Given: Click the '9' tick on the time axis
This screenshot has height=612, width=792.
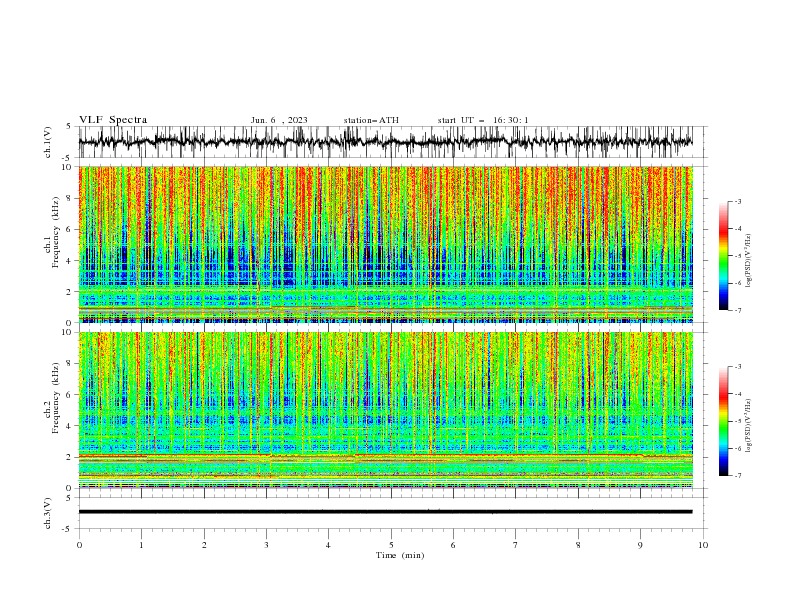Looking at the screenshot, I should pos(640,545).
